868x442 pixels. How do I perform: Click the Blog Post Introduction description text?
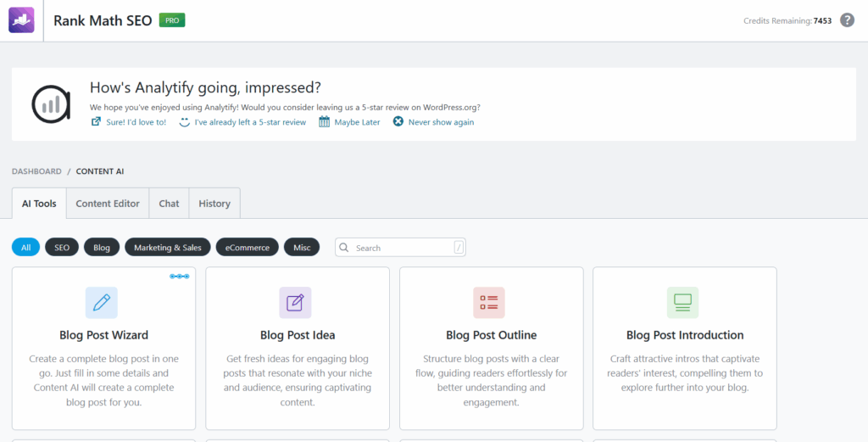click(x=685, y=373)
